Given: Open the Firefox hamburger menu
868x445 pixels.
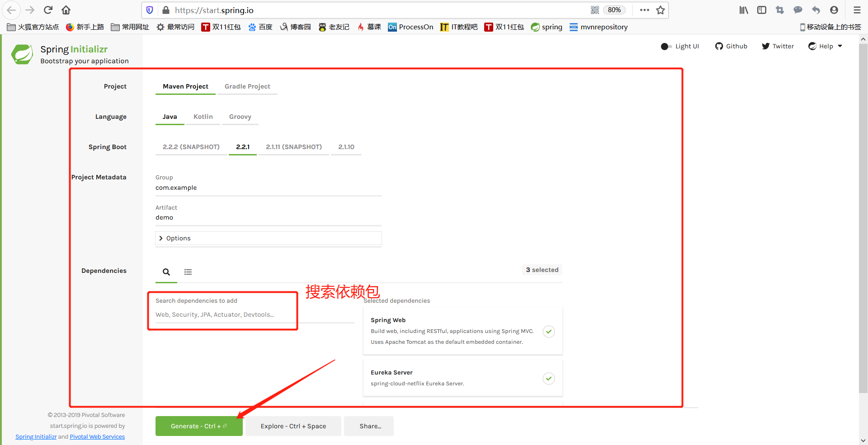Looking at the screenshot, I should pyautogui.click(x=857, y=10).
